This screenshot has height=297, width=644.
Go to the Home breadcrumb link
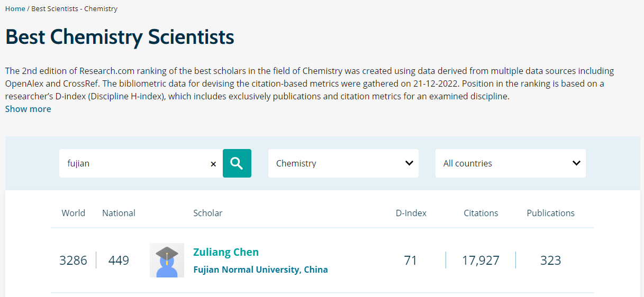pyautogui.click(x=15, y=9)
